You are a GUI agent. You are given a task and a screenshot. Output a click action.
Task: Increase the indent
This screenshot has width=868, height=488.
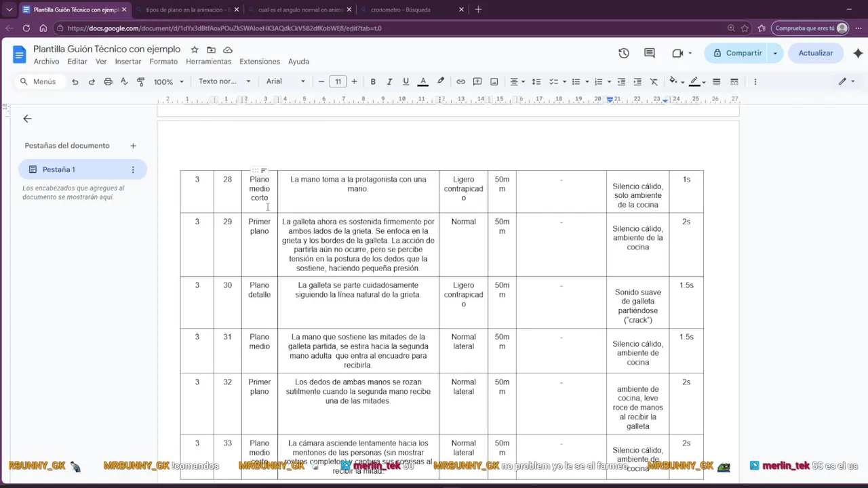tap(637, 81)
